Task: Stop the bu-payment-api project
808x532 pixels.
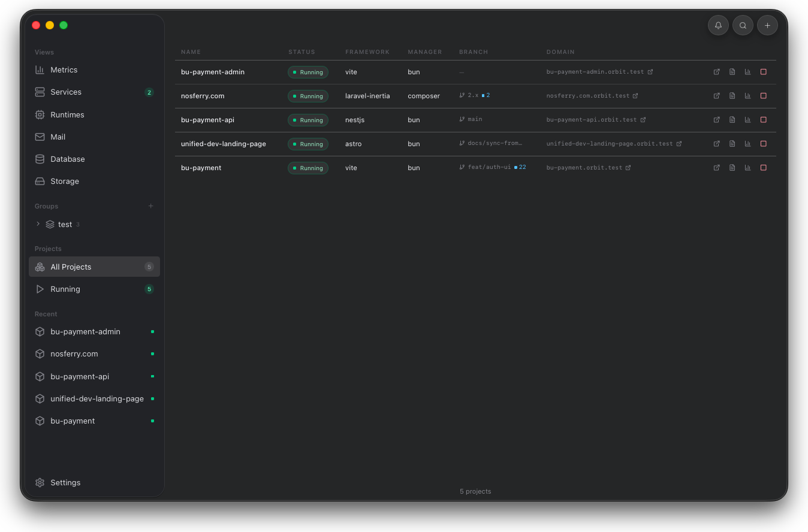Action: [x=763, y=120]
